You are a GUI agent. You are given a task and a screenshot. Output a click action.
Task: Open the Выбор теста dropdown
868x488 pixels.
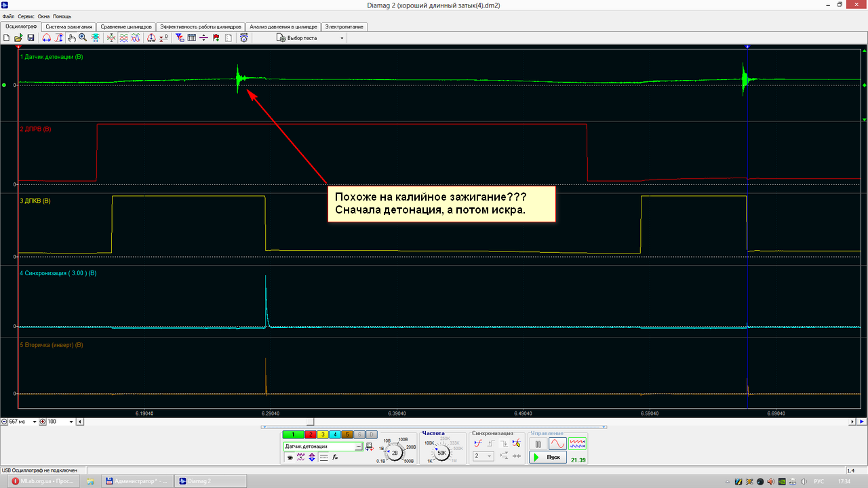311,38
